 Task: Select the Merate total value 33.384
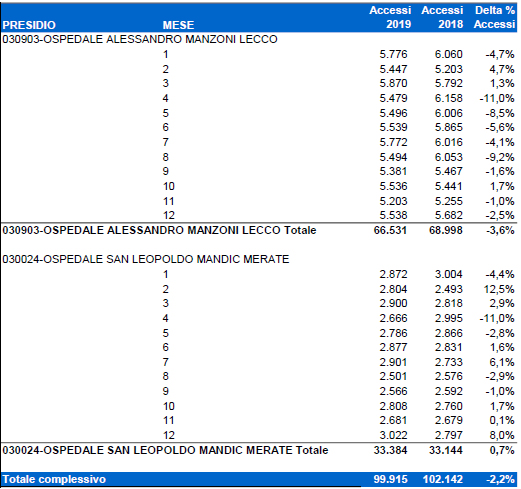coord(390,450)
